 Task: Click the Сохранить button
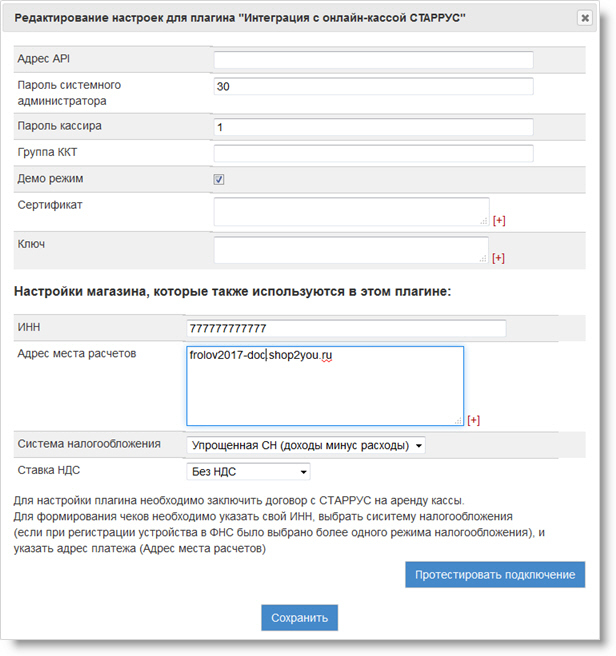point(300,618)
